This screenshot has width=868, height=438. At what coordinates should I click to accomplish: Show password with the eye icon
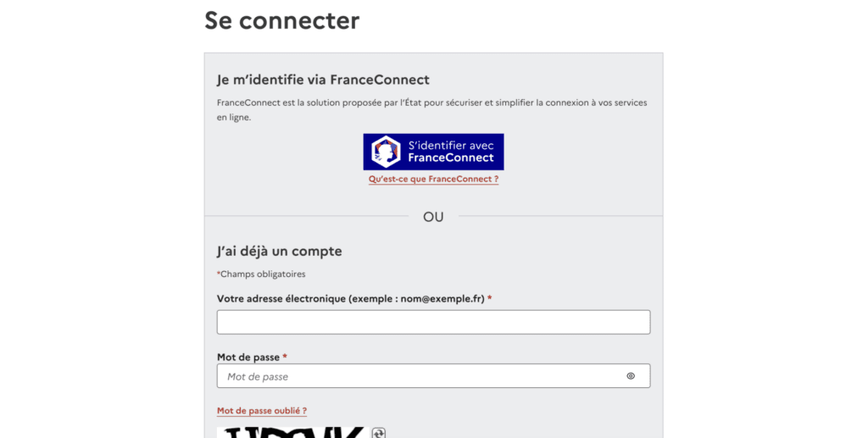pyautogui.click(x=631, y=376)
